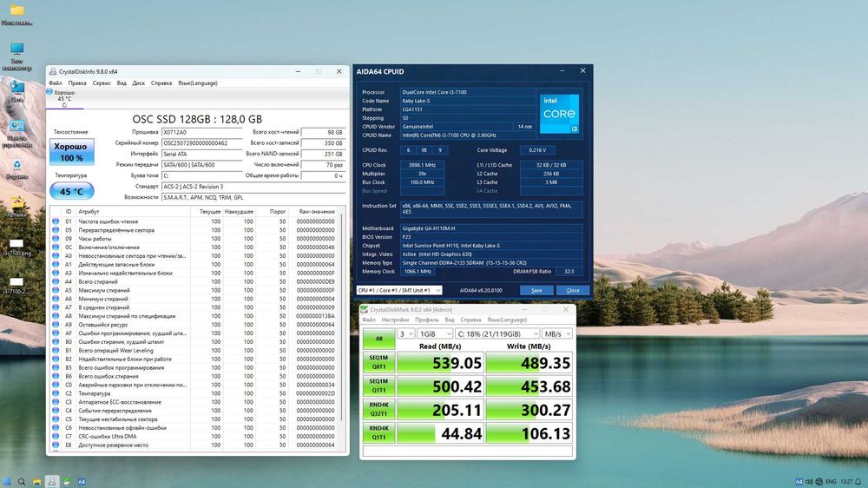Click status dot for attribute C2 Температура row
The width and height of the screenshot is (868, 488).
coord(56,393)
